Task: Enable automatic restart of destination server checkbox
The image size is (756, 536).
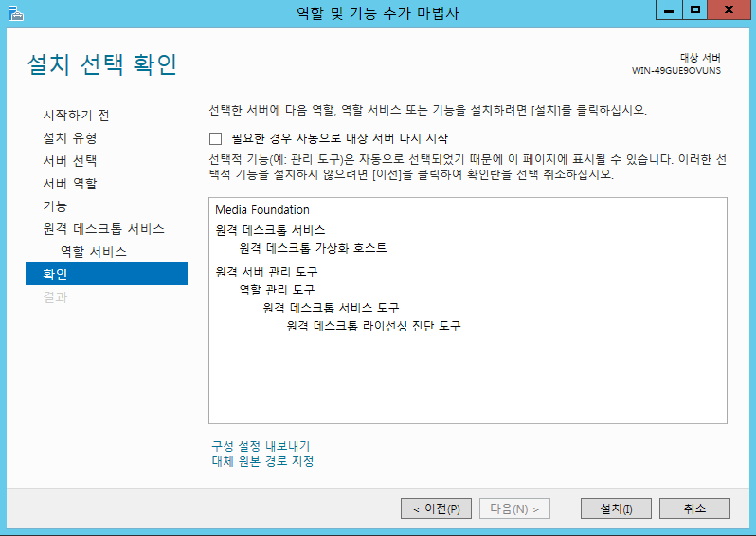Action: coord(215,139)
